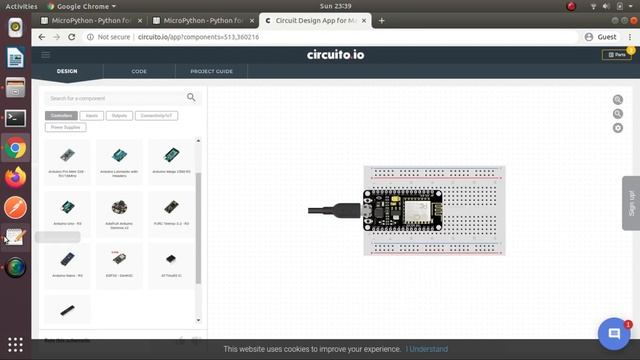640x360 pixels.
Task: Select the NodeMCU board on the breadboard
Action: (402, 211)
